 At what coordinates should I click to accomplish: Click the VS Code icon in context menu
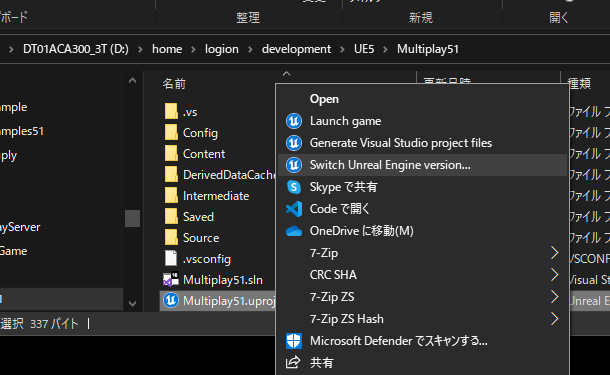tap(294, 209)
